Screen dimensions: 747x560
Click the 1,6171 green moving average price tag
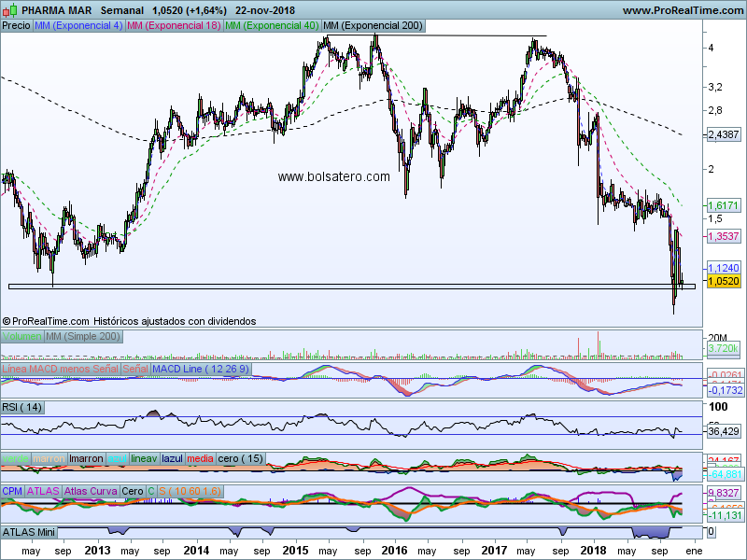point(724,204)
